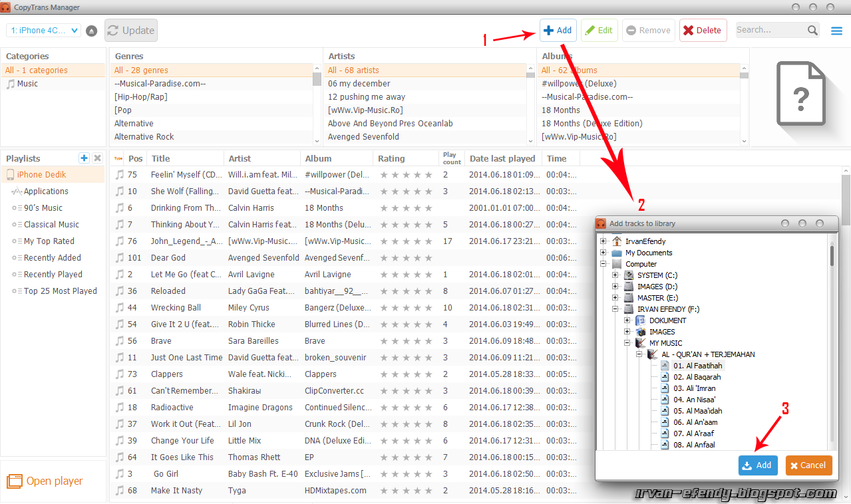The height and width of the screenshot is (504, 851).
Task: Open the My Top Rated playlist
Action: [49, 241]
